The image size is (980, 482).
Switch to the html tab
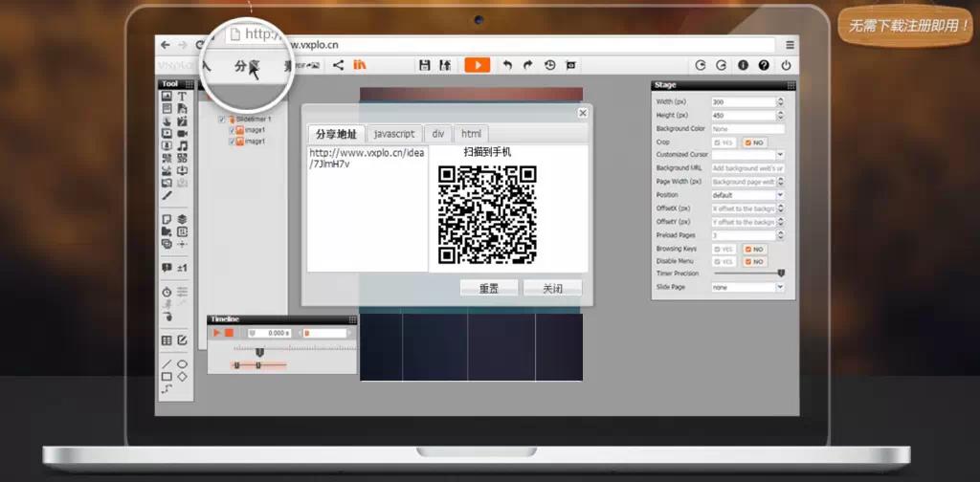click(471, 134)
